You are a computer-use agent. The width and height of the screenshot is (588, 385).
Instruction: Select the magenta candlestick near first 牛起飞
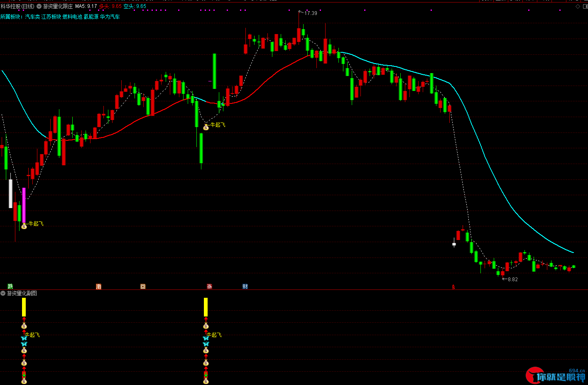coord(24,206)
